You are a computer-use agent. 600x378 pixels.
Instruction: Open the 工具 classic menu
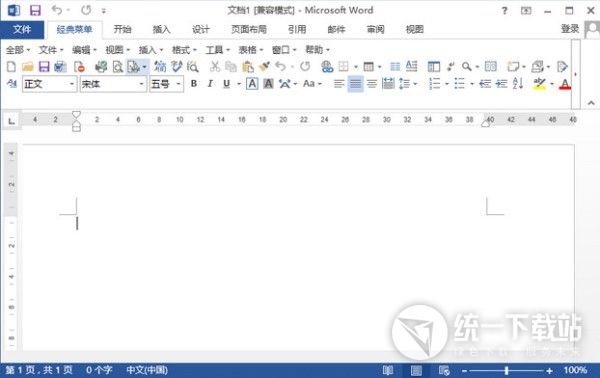tap(217, 50)
